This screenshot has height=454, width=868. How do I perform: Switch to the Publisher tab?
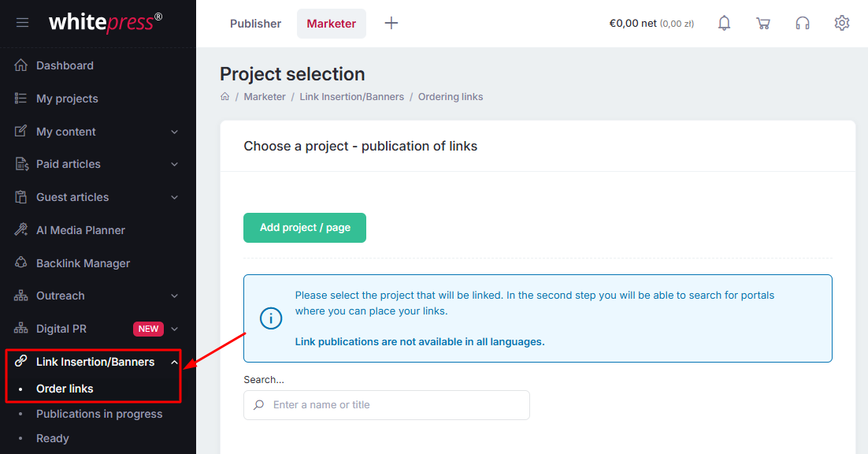pyautogui.click(x=255, y=24)
